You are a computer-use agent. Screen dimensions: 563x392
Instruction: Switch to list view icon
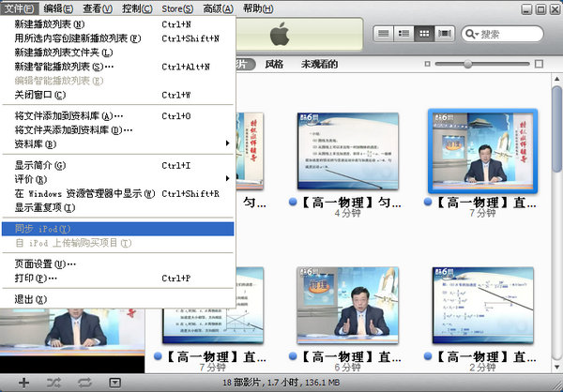click(384, 34)
